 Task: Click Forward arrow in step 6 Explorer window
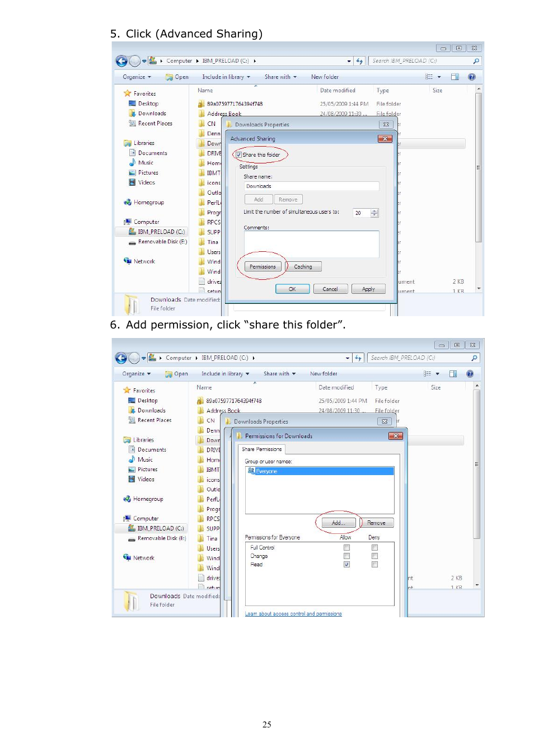coord(134,358)
